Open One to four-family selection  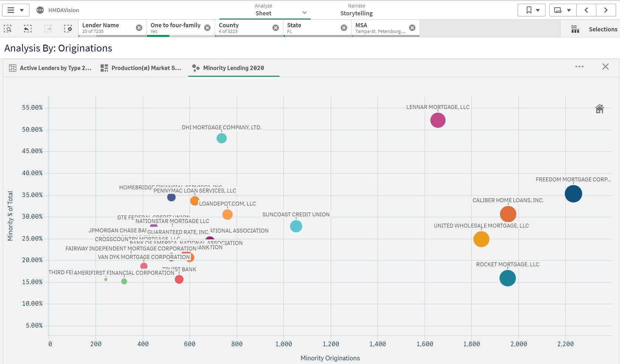coord(175,28)
